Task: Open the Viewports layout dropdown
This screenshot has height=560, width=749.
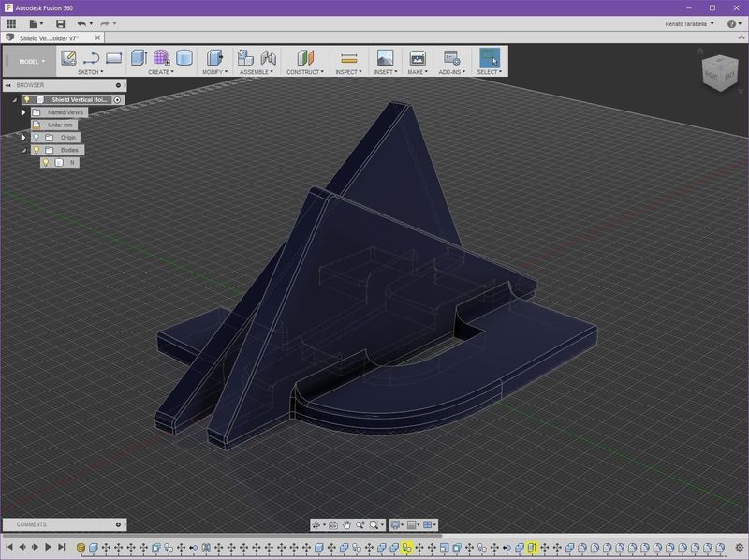Action: tap(430, 525)
